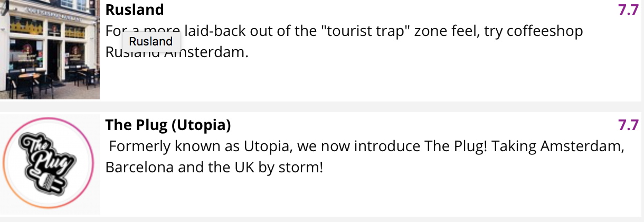Click The Plug's purple 7.7 rating

pos(628,125)
